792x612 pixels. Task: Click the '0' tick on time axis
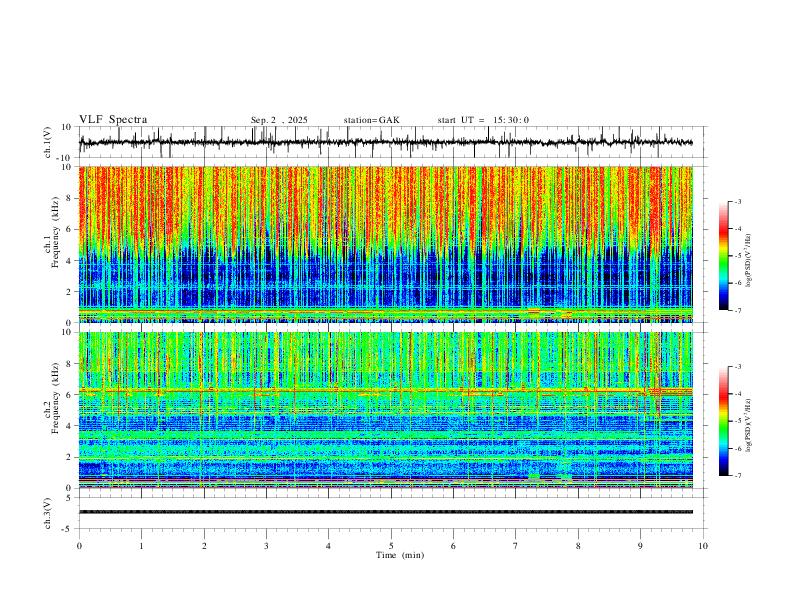click(79, 546)
